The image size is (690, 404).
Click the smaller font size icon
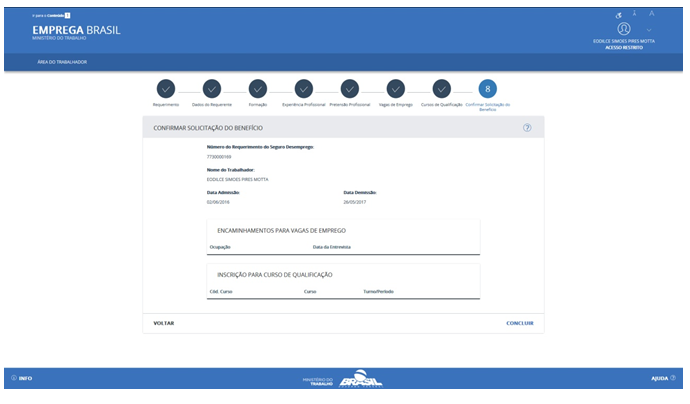click(635, 13)
